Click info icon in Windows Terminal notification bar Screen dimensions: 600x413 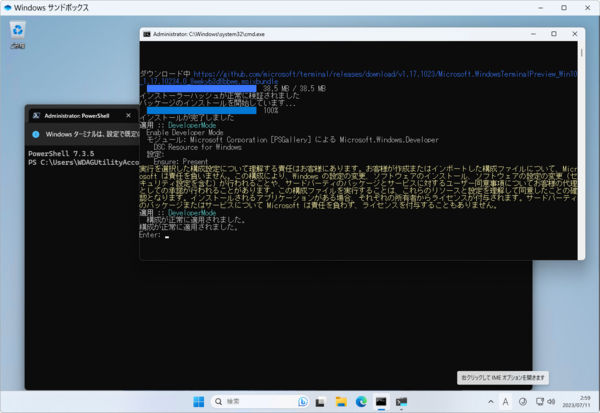36,134
